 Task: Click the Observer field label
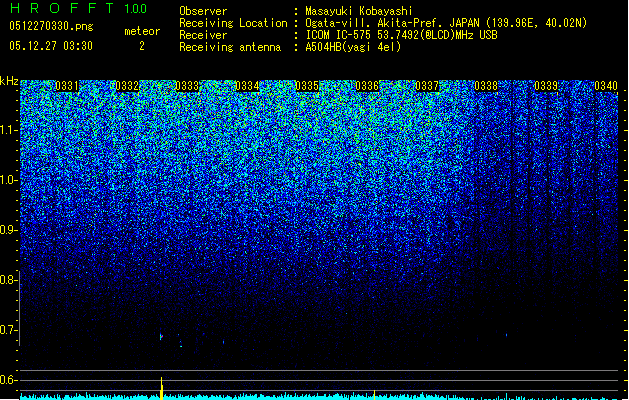click(203, 11)
